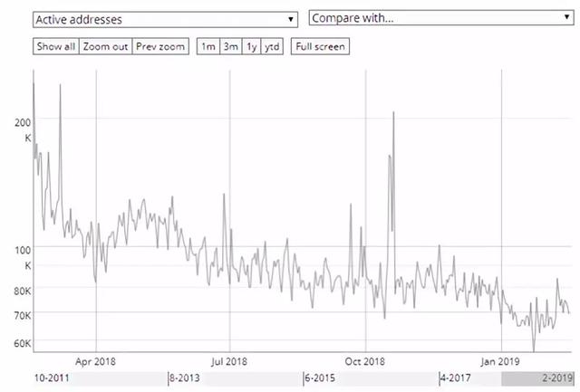Image resolution: width=580 pixels, height=392 pixels.
Task: Go back with Prev zoom
Action: point(161,46)
